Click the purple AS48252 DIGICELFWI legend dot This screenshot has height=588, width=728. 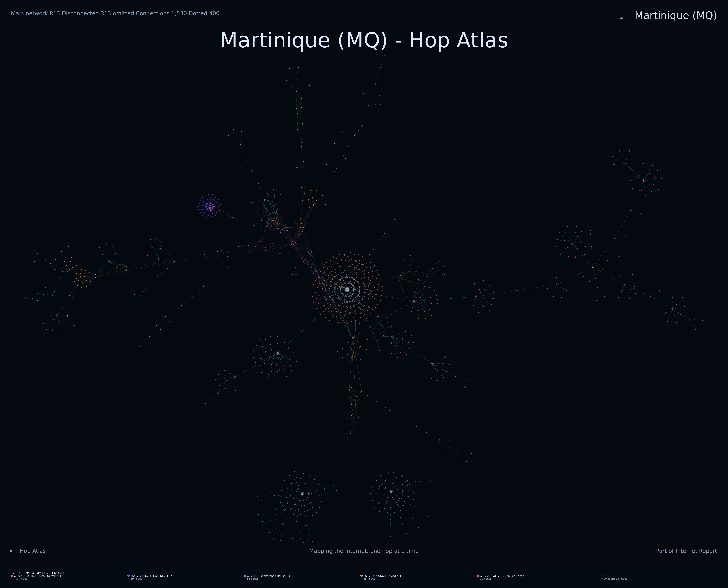point(128,576)
